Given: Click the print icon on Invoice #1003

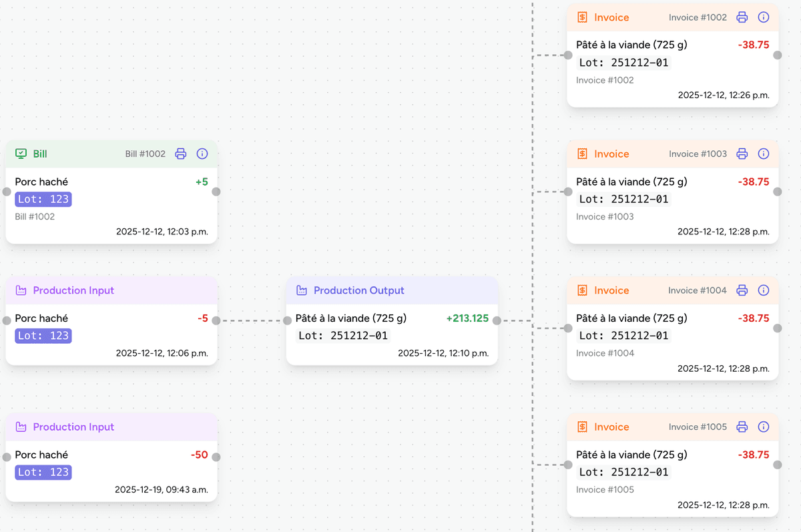Looking at the screenshot, I should point(742,154).
